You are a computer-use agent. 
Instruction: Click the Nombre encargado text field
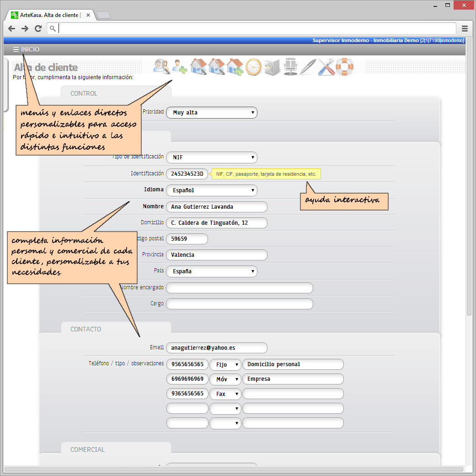(x=239, y=288)
